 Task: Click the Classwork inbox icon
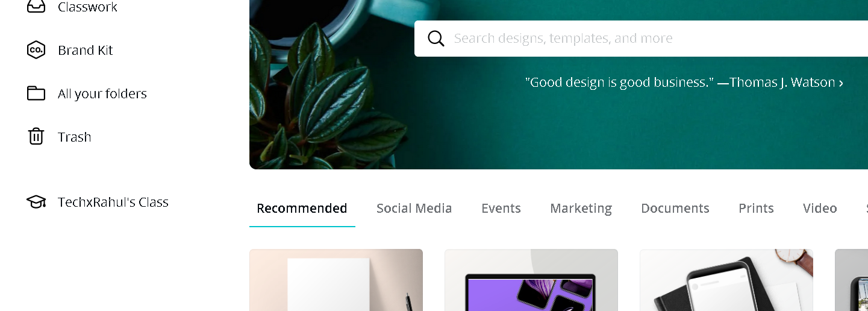pyautogui.click(x=36, y=6)
